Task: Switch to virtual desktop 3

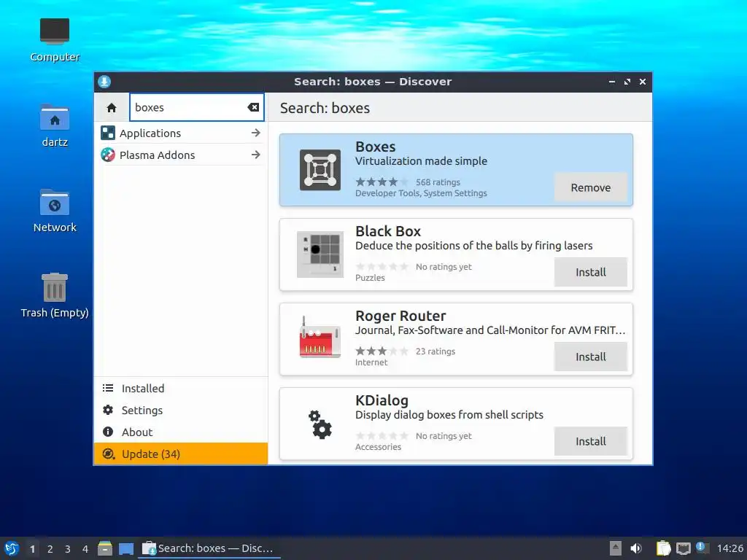Action: [68, 549]
